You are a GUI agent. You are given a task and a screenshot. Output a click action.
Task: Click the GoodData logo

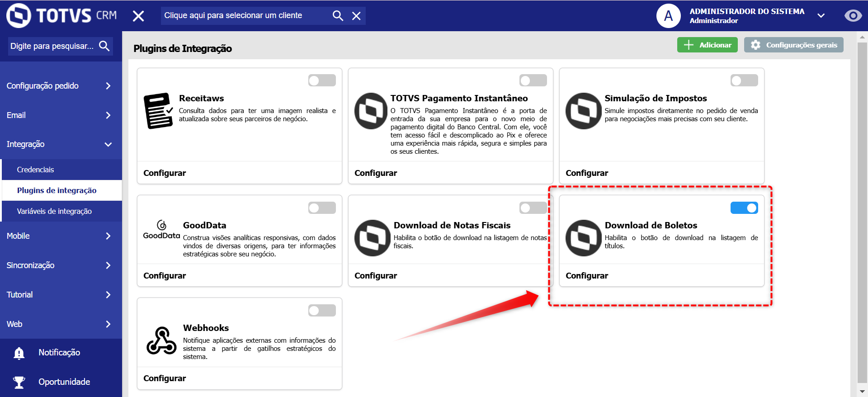[161, 230]
